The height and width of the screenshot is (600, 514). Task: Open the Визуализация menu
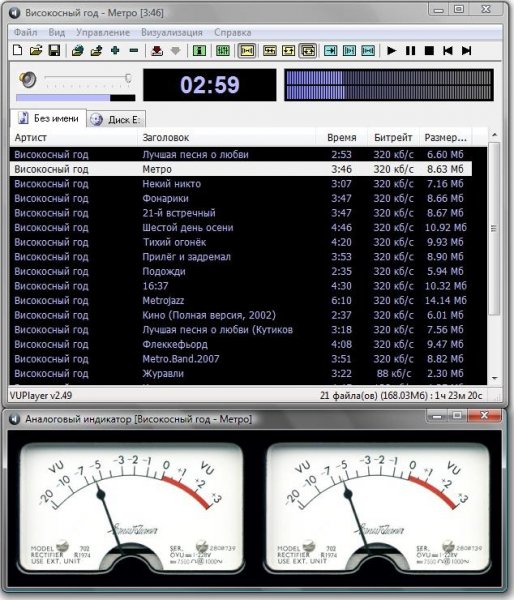[x=172, y=33]
